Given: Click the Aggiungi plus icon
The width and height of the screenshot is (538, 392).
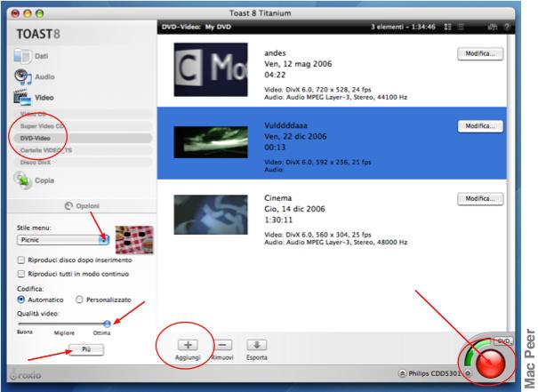Looking at the screenshot, I should pyautogui.click(x=188, y=345).
